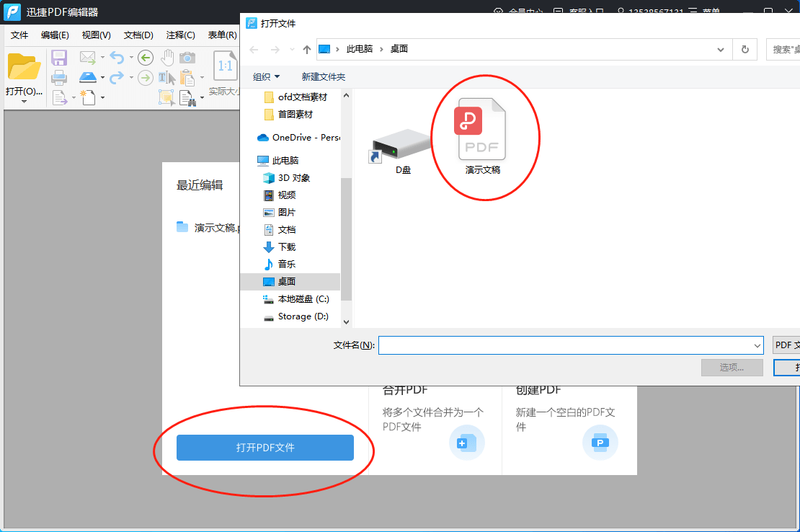This screenshot has height=532, width=800.
Task: Click the Create PDF blue P icon
Action: pos(600,443)
